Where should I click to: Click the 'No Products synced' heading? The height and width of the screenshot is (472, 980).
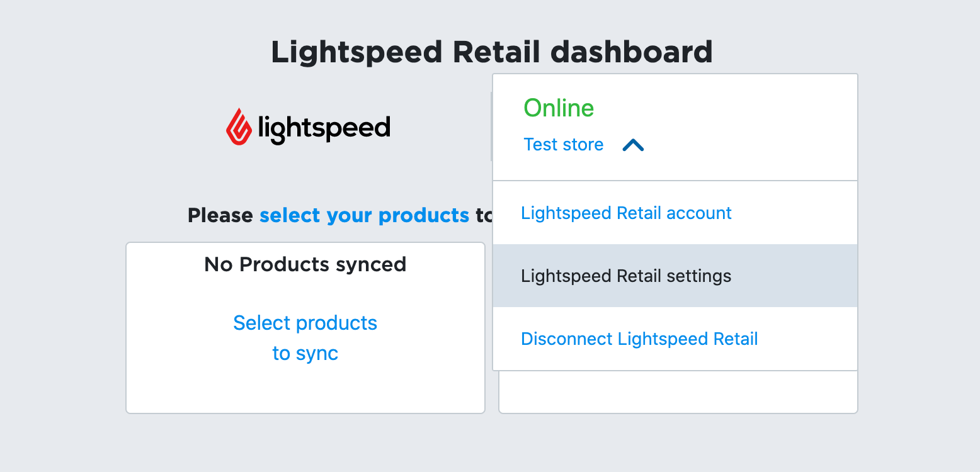pos(305,264)
